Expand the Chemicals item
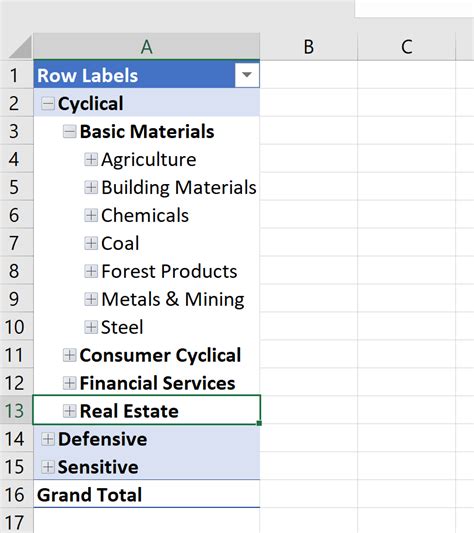This screenshot has width=474, height=533. pos(91,215)
